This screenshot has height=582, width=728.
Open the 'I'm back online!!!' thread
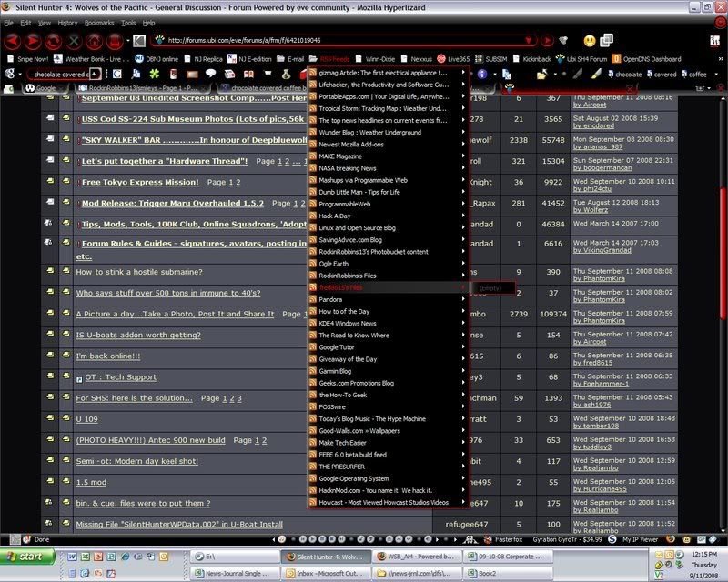click(108, 356)
